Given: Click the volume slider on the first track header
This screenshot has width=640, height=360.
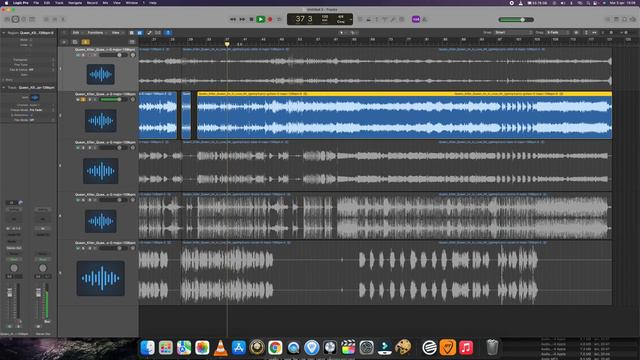Looking at the screenshot, I should click(x=113, y=55).
